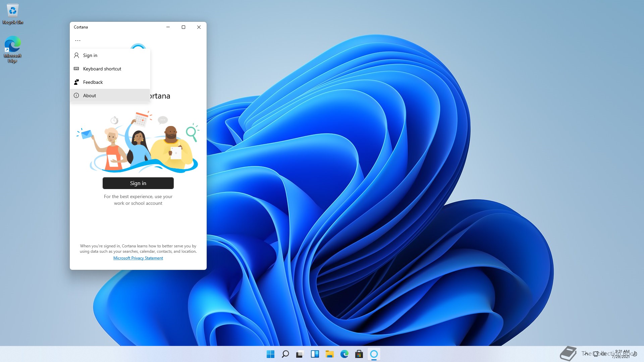Open the Windows Start menu
Image resolution: width=644 pixels, height=362 pixels.
pos(270,354)
